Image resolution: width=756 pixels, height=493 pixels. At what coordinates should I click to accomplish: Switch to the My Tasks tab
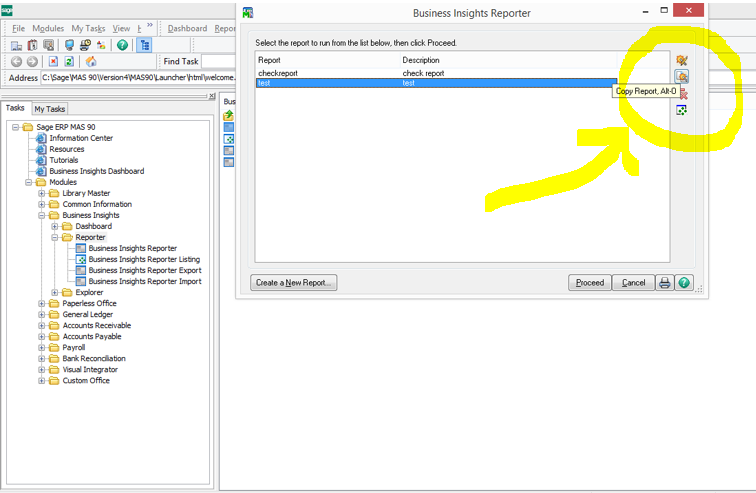click(49, 109)
